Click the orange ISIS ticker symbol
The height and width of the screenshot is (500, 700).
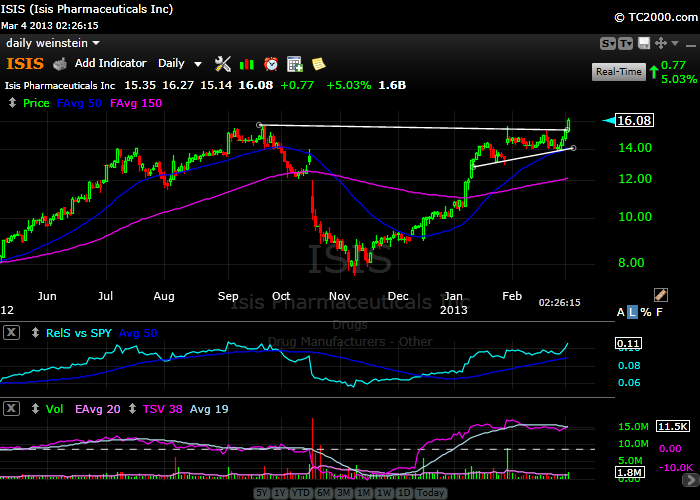click(x=25, y=64)
